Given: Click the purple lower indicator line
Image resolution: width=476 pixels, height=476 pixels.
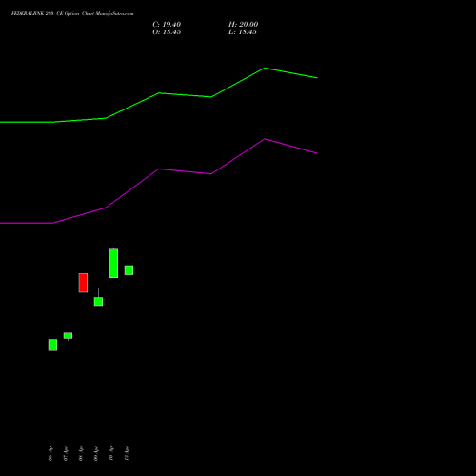Looking at the screenshot, I should coord(159,169).
